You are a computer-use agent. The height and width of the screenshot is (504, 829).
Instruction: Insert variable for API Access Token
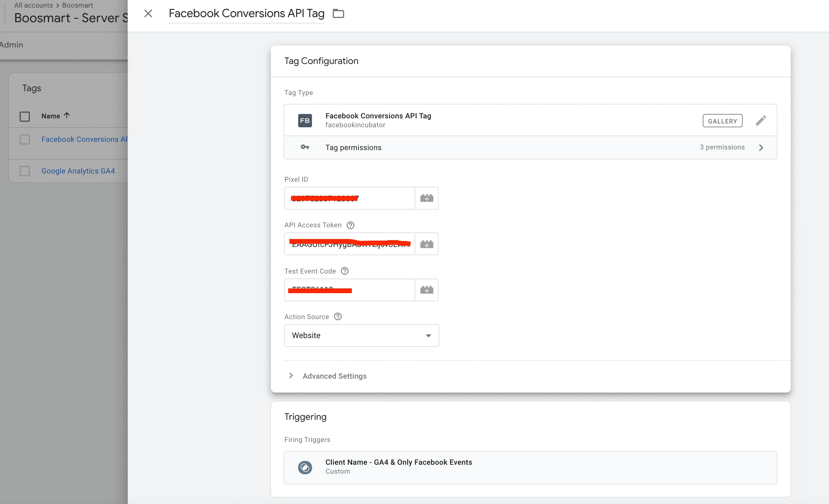coord(427,244)
